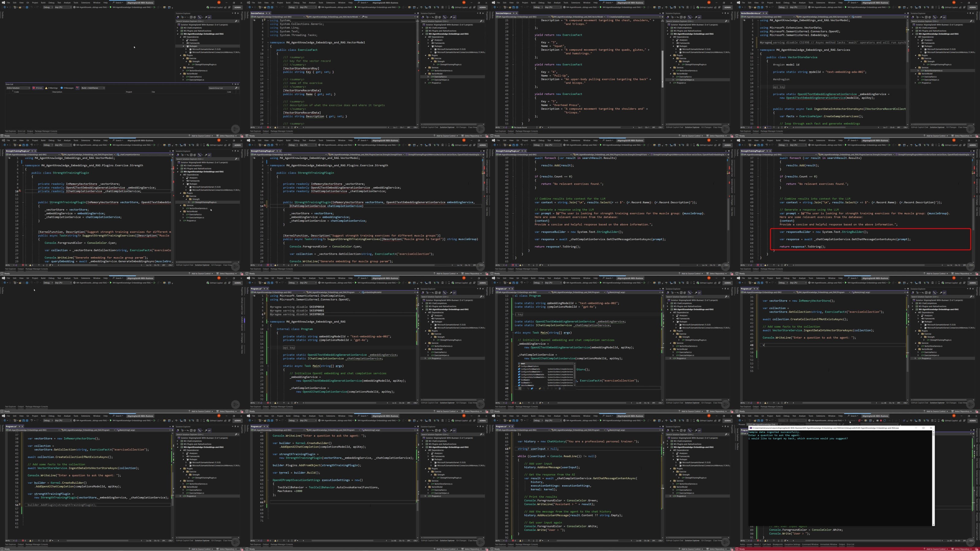Toggle the 0 Errors filter
Screen dimensions: 980x551
coord(38,88)
